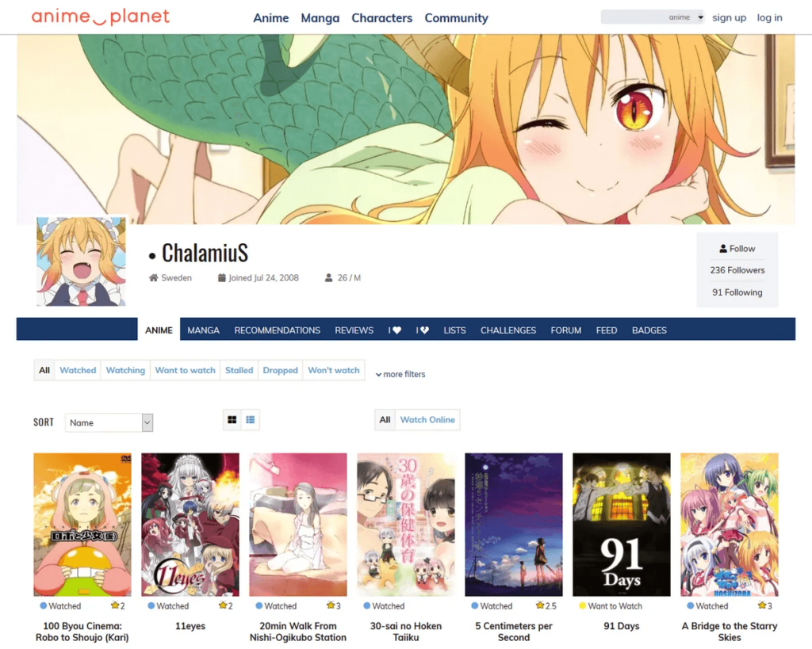The image size is (812, 649).
Task: View the 236 Followers list
Action: click(737, 270)
